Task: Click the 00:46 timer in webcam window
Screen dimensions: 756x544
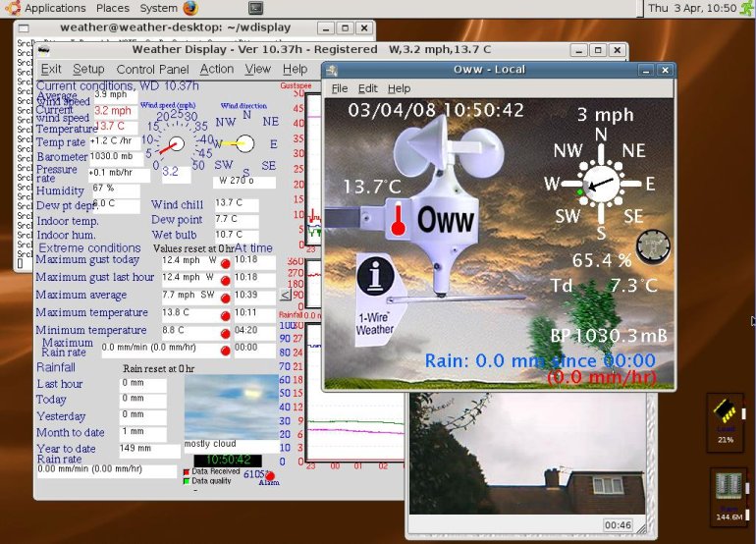Action: [619, 525]
